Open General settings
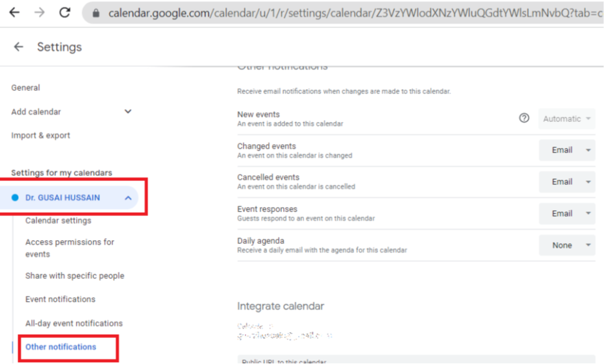Viewport: 604px width, 364px height. tap(25, 88)
